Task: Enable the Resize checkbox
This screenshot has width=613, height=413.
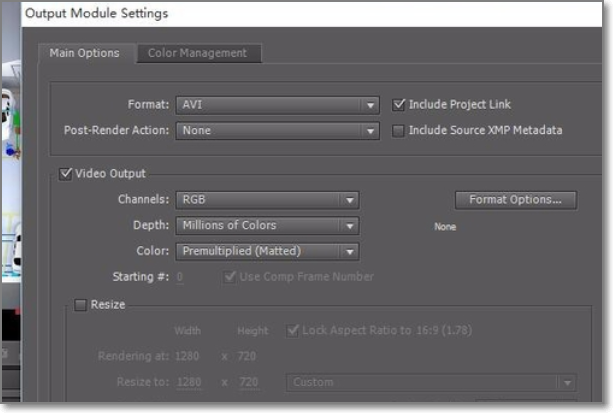Action: click(x=81, y=305)
